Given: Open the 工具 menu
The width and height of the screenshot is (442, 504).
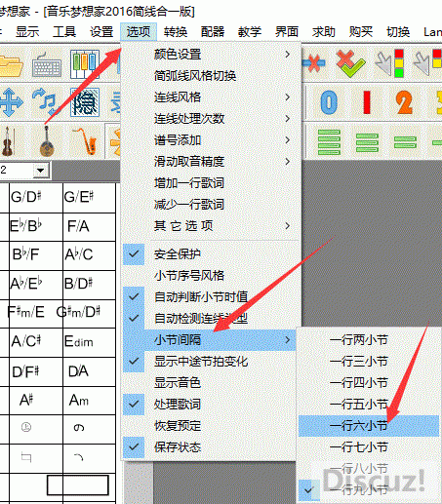Looking at the screenshot, I should coord(64,32).
